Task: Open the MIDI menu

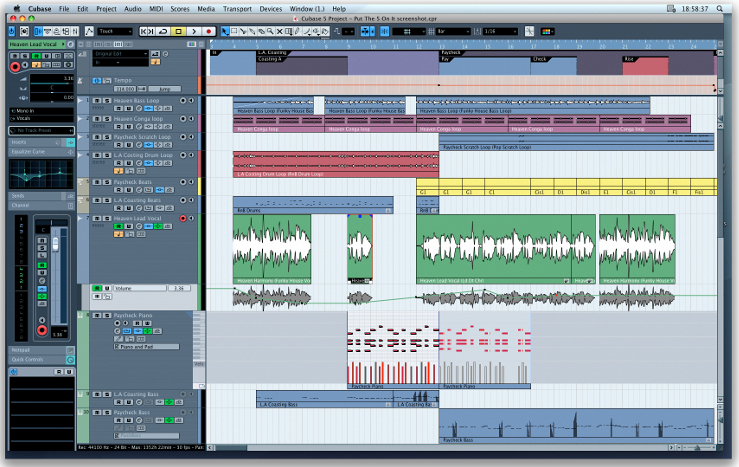Action: pyautogui.click(x=156, y=8)
